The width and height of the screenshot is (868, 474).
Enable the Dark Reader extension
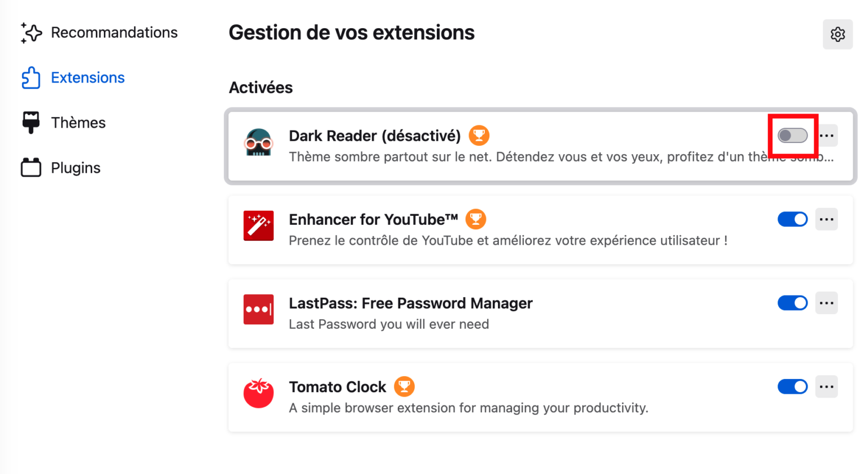coord(792,136)
